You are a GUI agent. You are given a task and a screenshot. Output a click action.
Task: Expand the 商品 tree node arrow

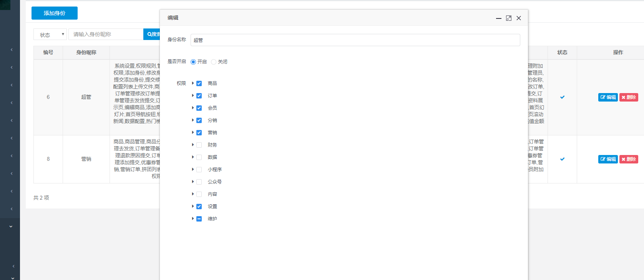pyautogui.click(x=193, y=83)
